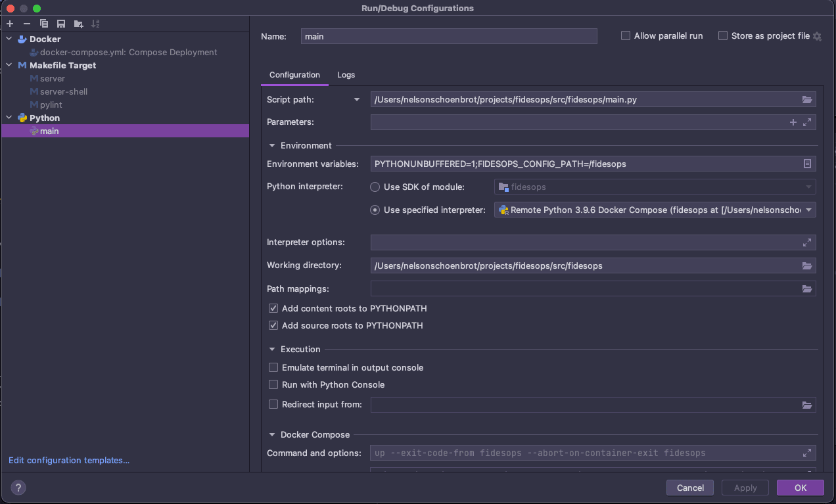Collapse the Docker group

pyautogui.click(x=9, y=39)
